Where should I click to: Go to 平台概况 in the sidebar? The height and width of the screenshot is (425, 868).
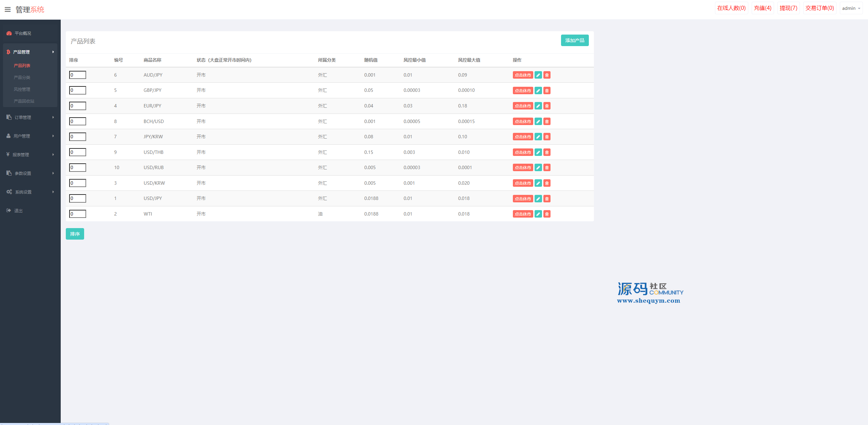[x=23, y=33]
